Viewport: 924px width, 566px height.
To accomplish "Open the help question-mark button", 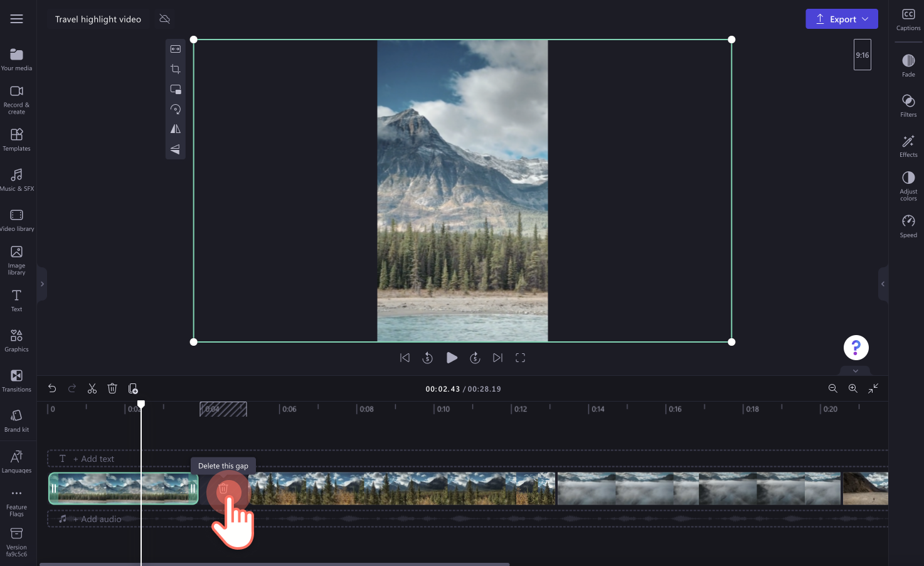I will [856, 347].
